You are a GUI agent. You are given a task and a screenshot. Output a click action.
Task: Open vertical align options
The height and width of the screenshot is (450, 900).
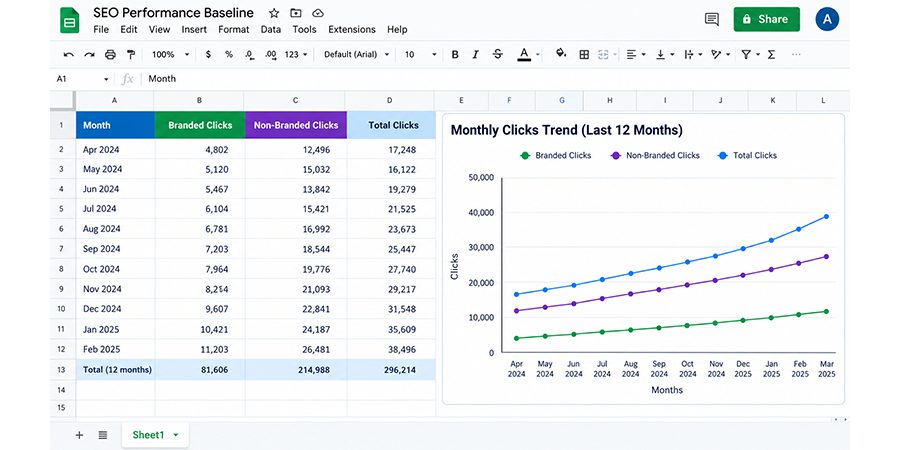[665, 55]
